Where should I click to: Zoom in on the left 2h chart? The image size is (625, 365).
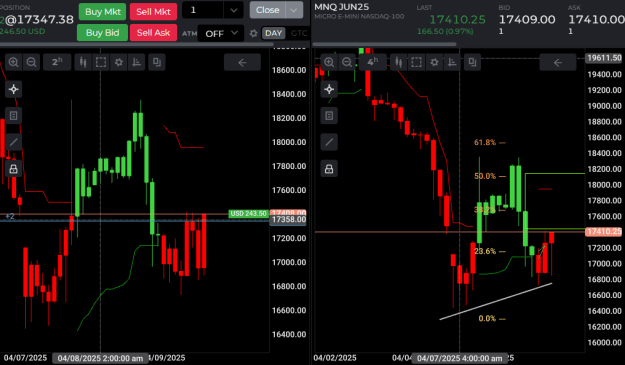pyautogui.click(x=14, y=62)
